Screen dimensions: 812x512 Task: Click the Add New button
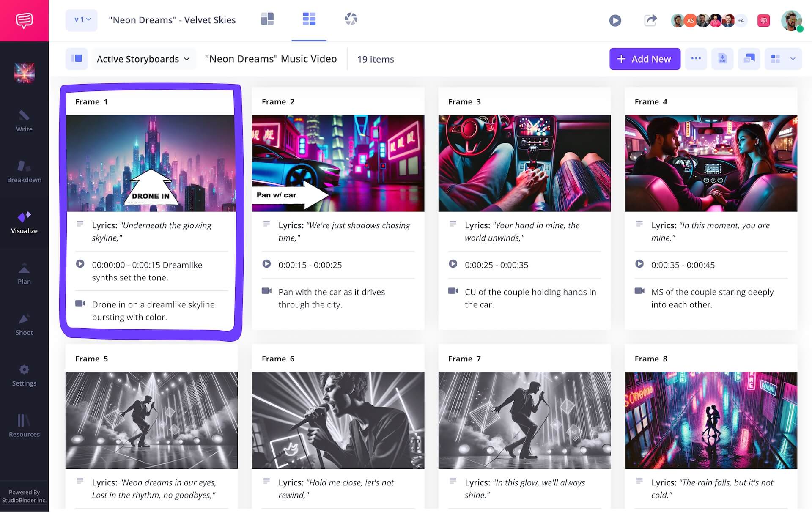pyautogui.click(x=645, y=59)
